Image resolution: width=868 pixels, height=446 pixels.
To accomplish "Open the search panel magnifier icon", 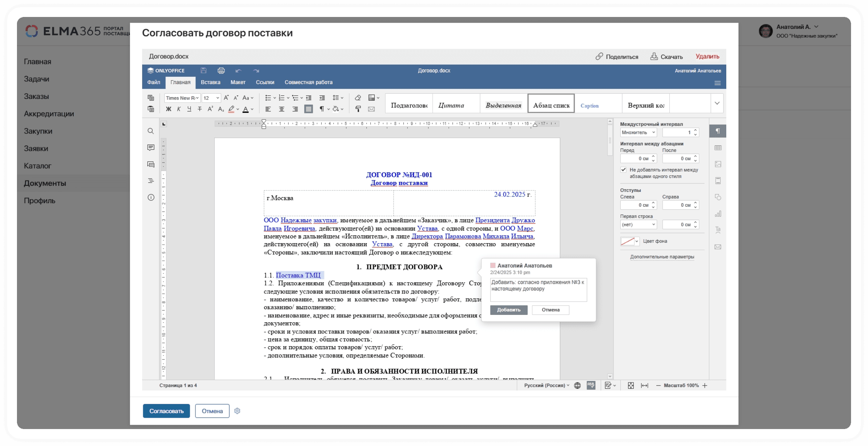I will tap(151, 131).
